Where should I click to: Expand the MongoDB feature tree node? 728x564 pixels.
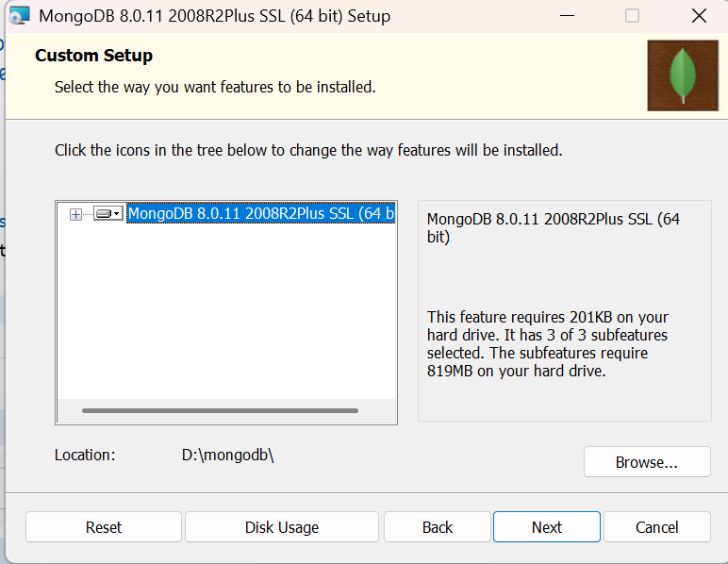[x=76, y=214]
